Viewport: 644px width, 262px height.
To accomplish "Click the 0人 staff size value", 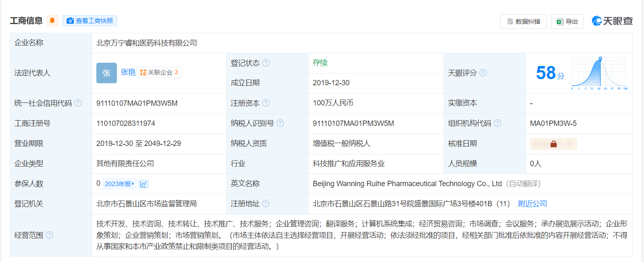I will 536,164.
